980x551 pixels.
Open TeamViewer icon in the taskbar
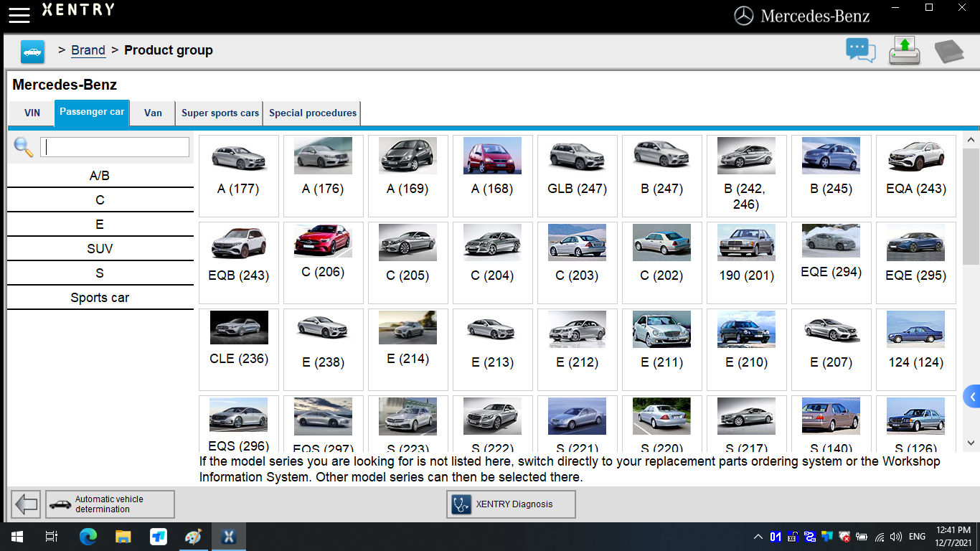[x=159, y=537]
